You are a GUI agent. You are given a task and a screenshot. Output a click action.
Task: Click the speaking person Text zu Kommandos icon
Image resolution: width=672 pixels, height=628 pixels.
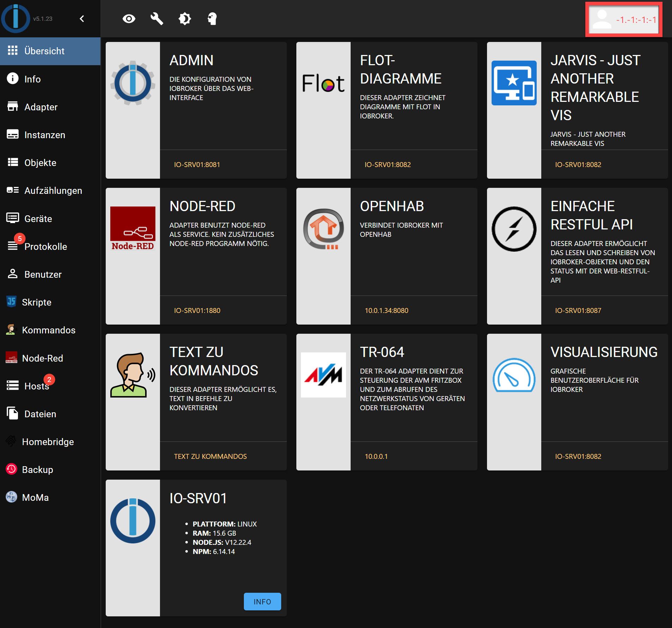click(x=133, y=375)
